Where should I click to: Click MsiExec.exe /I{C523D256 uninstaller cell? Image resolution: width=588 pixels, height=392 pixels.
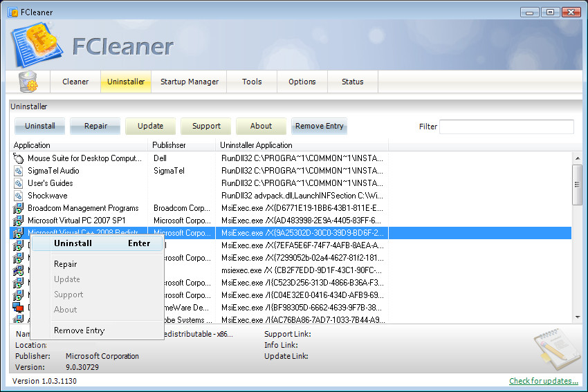(302, 283)
